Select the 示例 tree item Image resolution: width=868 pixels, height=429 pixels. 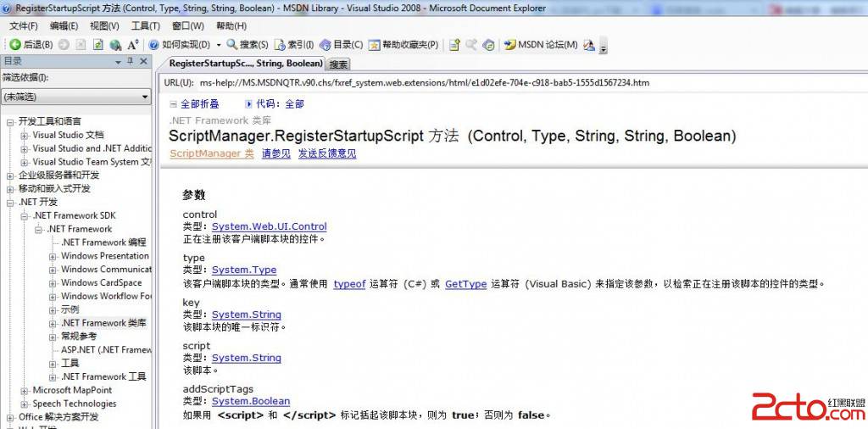point(70,309)
